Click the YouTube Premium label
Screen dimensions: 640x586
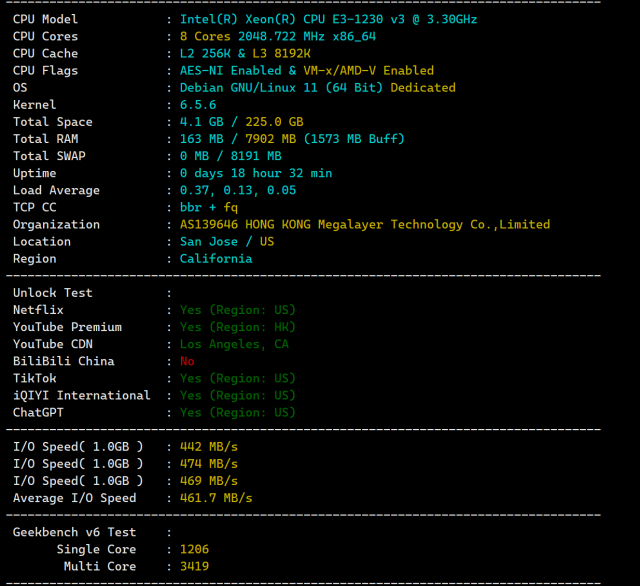point(67,327)
